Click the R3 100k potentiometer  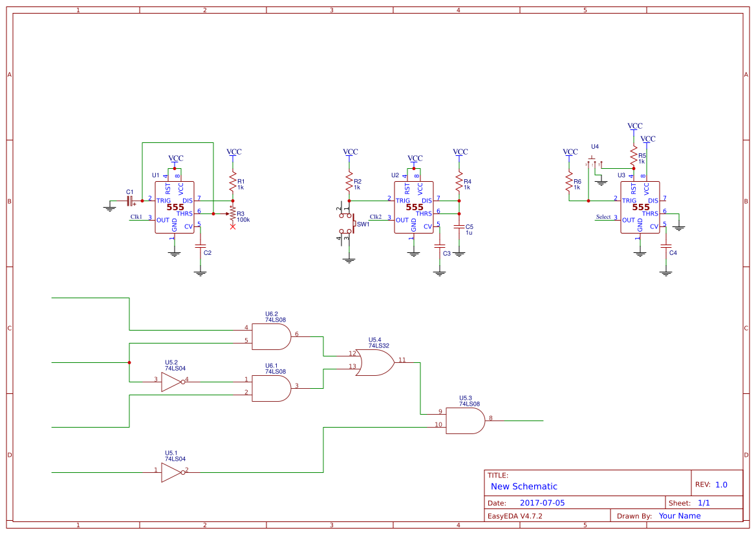pyautogui.click(x=233, y=213)
